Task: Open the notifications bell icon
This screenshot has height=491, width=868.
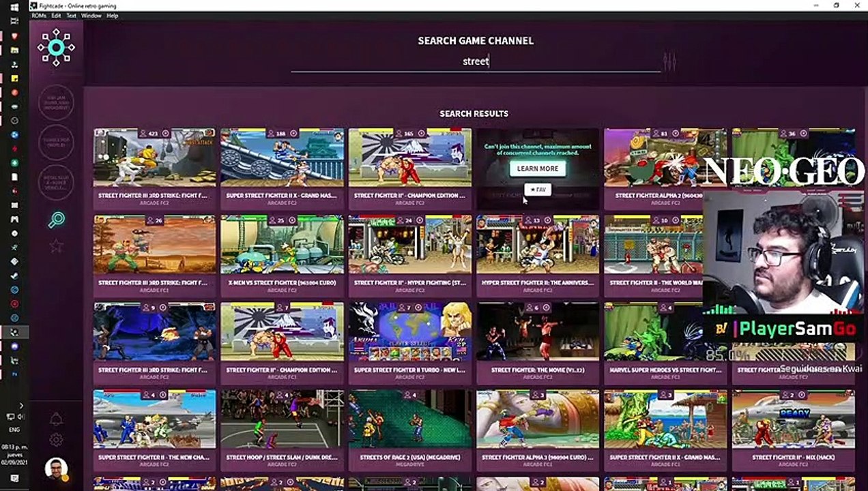Action: (x=56, y=419)
